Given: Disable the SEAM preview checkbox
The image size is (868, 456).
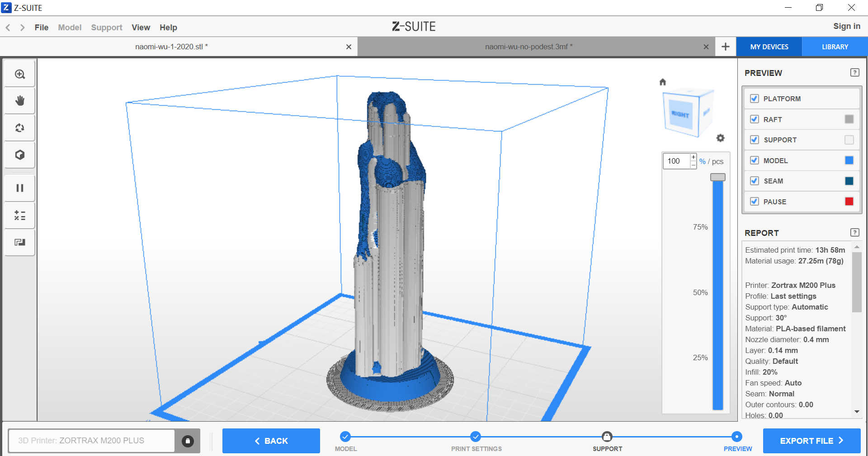Looking at the screenshot, I should point(754,181).
